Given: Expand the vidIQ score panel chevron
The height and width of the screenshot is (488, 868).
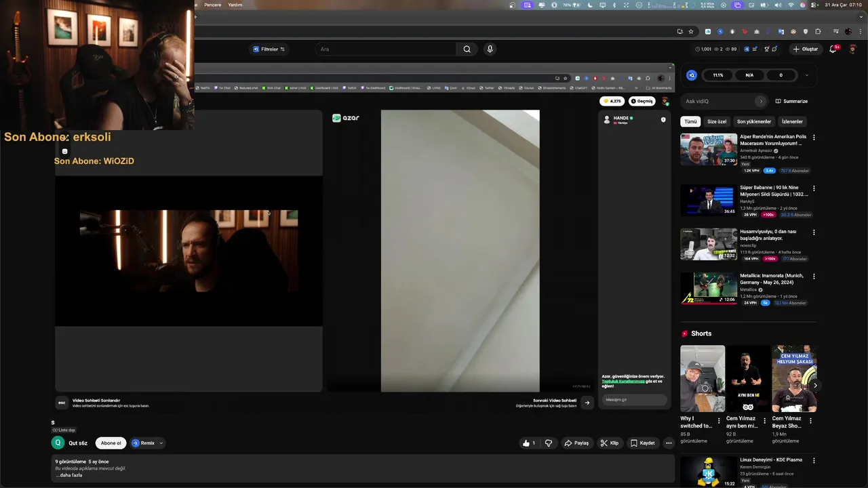Looking at the screenshot, I should click(806, 75).
